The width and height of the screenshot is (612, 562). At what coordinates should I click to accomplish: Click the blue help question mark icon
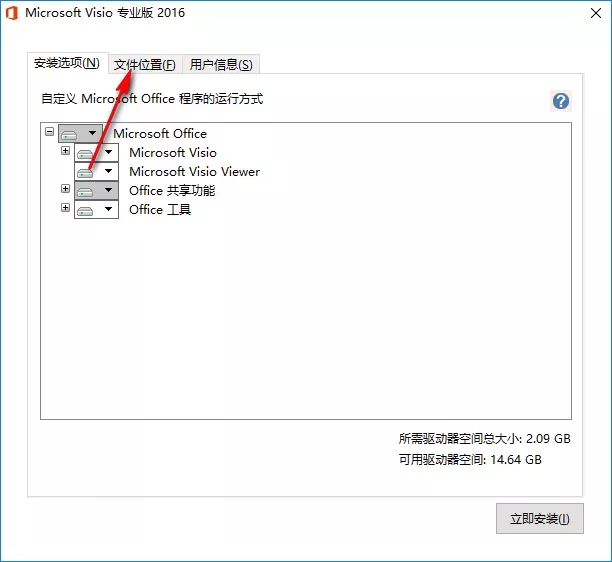click(561, 101)
